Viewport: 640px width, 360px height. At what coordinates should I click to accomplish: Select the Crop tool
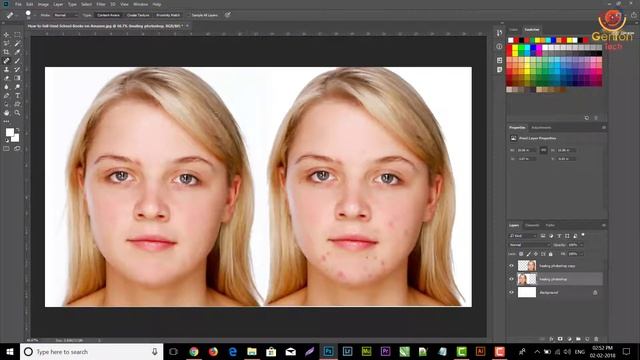pyautogui.click(x=6, y=52)
